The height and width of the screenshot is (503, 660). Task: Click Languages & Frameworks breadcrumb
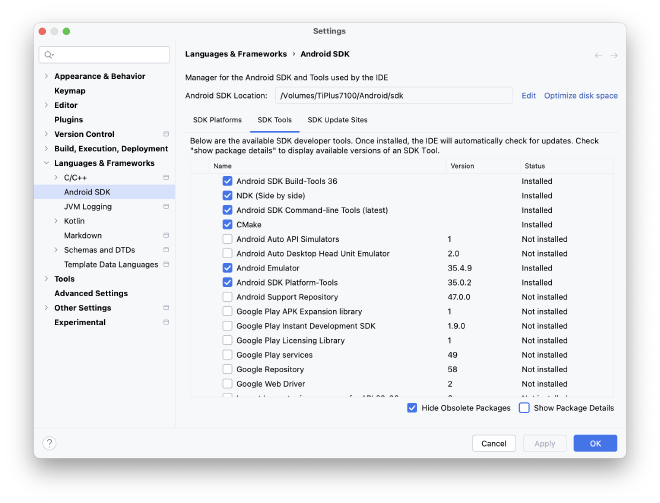click(x=236, y=54)
